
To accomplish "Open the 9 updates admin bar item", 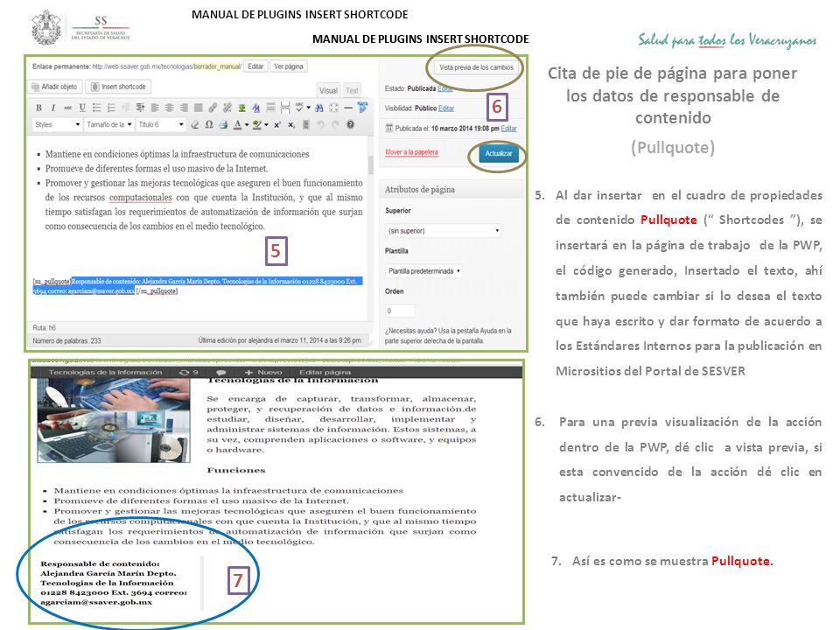I will tap(189, 372).
